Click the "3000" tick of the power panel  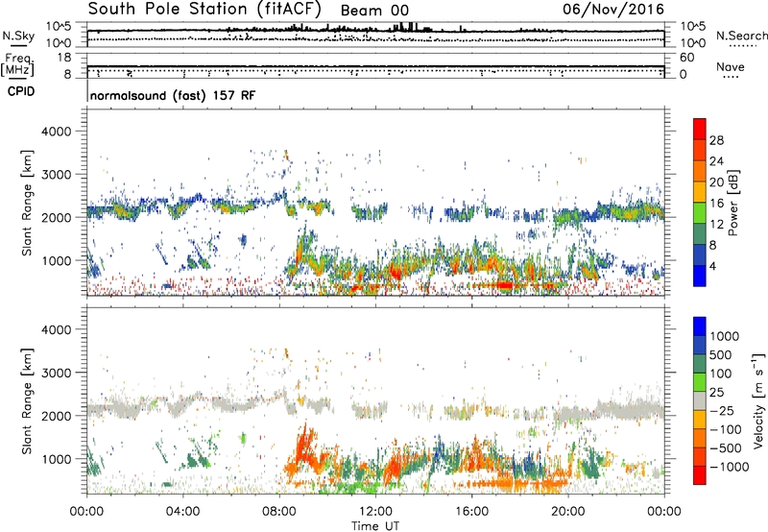click(57, 175)
